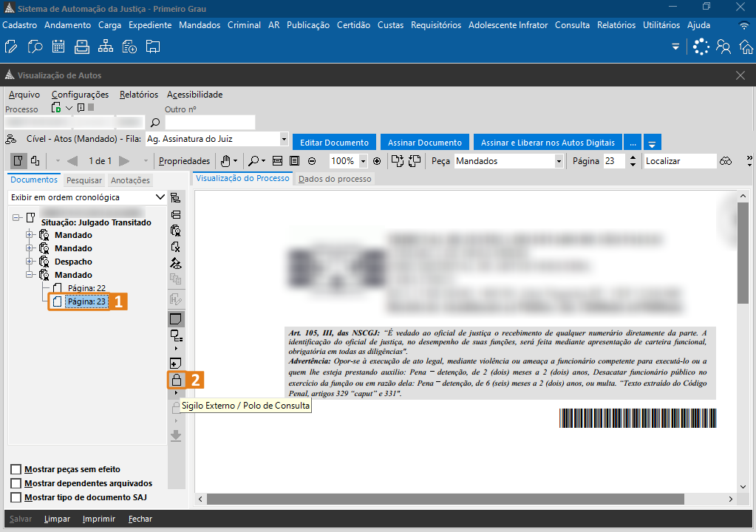Click the printer icon in main toolbar

click(82, 47)
